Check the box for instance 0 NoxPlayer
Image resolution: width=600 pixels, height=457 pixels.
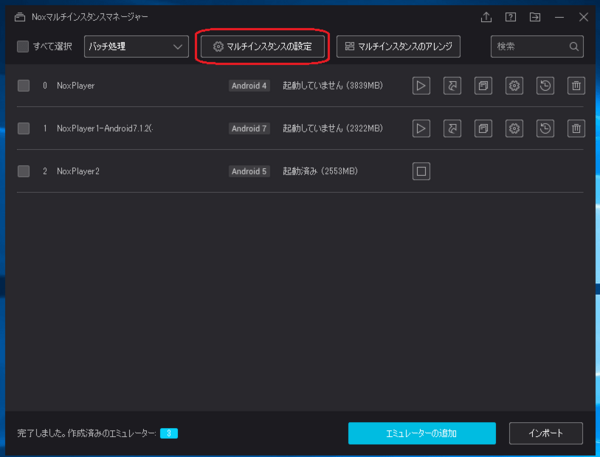click(24, 86)
